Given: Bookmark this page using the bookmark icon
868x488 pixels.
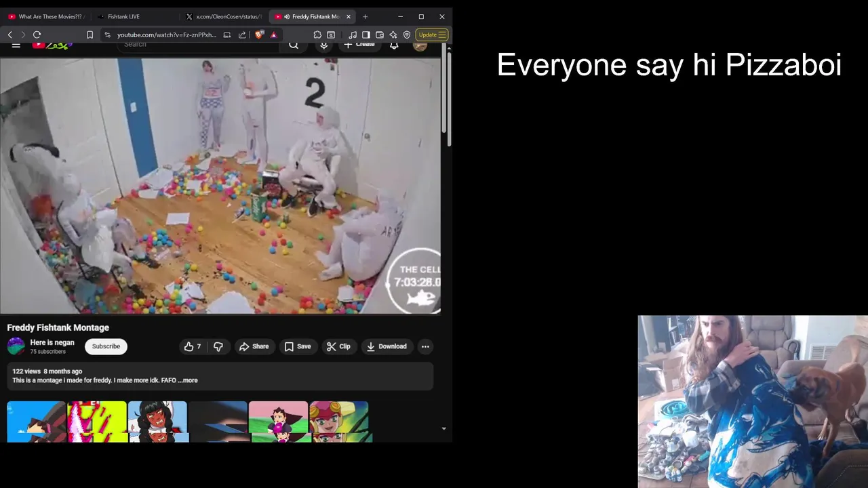Looking at the screenshot, I should 90,35.
